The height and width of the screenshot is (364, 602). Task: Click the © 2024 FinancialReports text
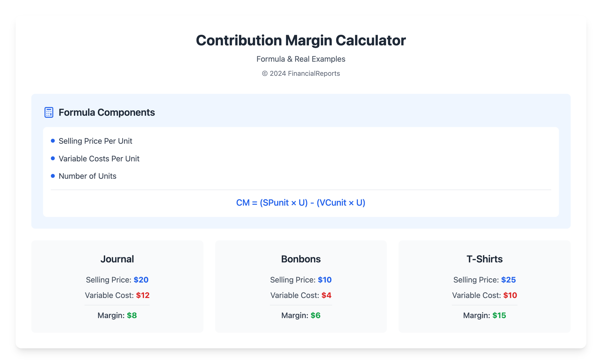click(x=301, y=73)
